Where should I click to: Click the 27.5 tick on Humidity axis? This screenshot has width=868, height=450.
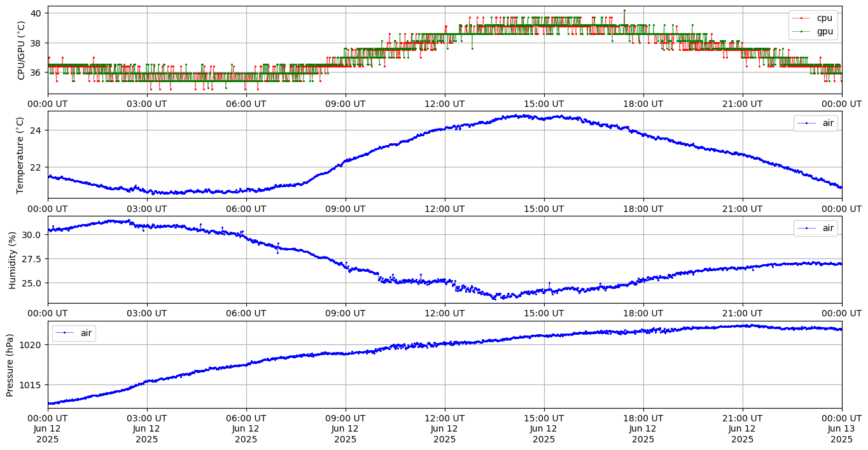(31, 259)
